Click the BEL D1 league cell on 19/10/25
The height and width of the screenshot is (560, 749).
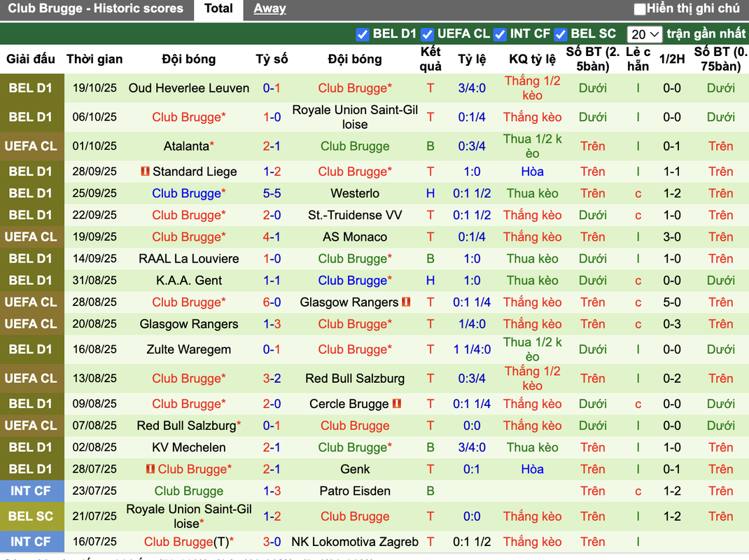coord(31,88)
